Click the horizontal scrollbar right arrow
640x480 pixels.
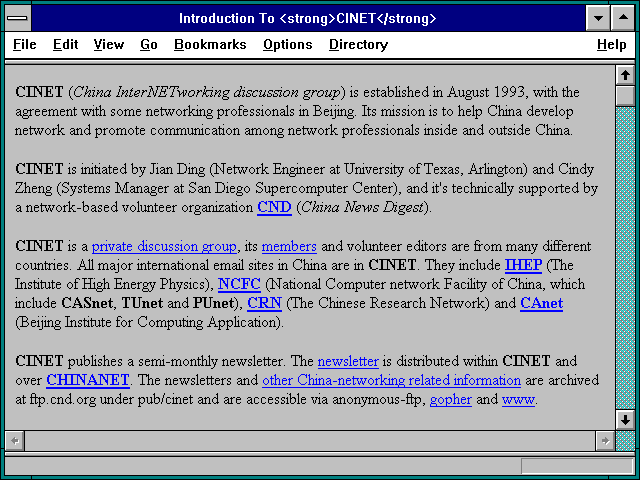click(605, 441)
